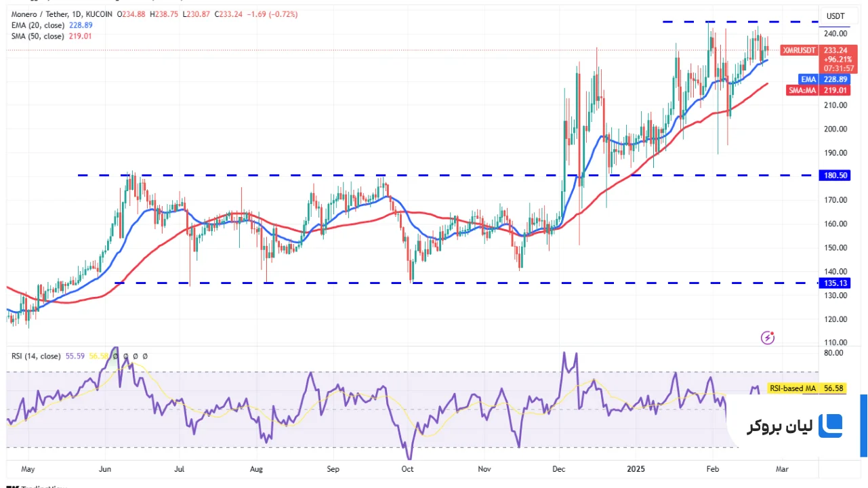
Task: Click the Sep label on time axis
Action: (x=333, y=469)
